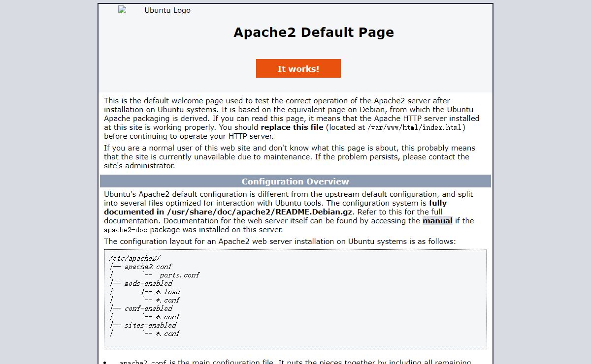
Task: Click the "Ubuntu Logo" alt text label
Action: point(167,10)
